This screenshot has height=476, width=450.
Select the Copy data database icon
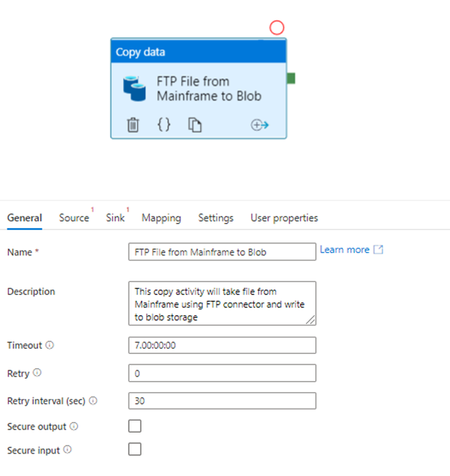click(135, 88)
